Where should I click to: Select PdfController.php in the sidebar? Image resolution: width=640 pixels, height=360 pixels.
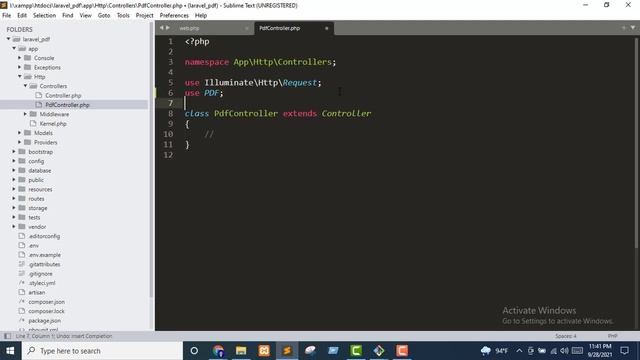(x=67, y=105)
